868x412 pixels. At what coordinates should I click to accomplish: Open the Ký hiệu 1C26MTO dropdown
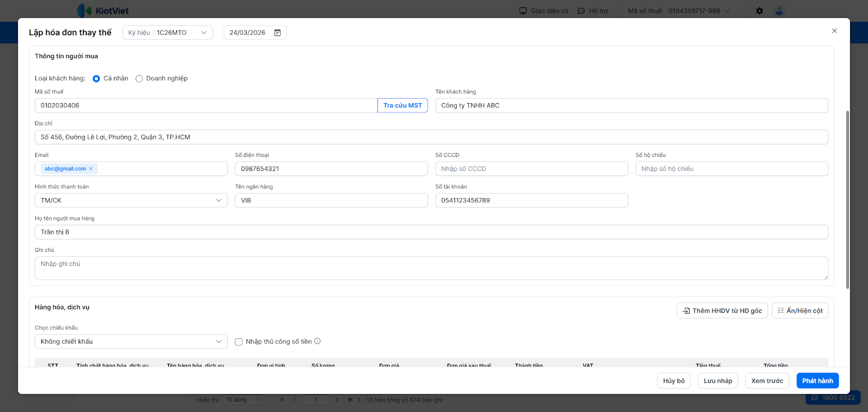click(168, 33)
